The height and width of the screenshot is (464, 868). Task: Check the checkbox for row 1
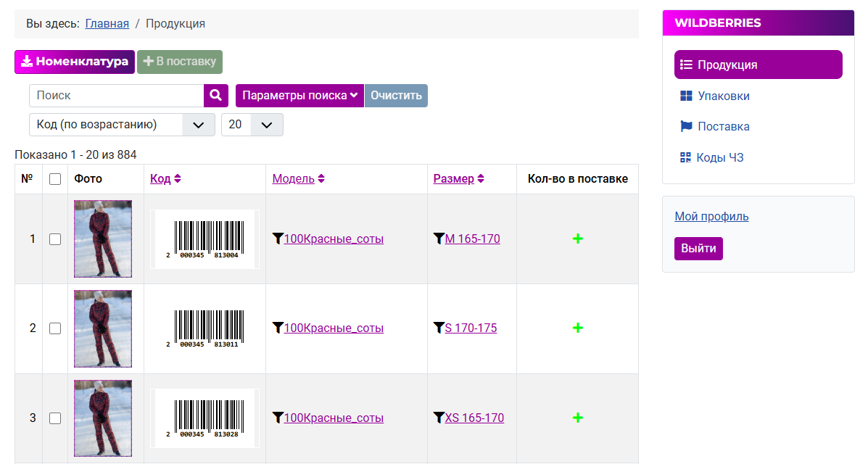pos(55,239)
